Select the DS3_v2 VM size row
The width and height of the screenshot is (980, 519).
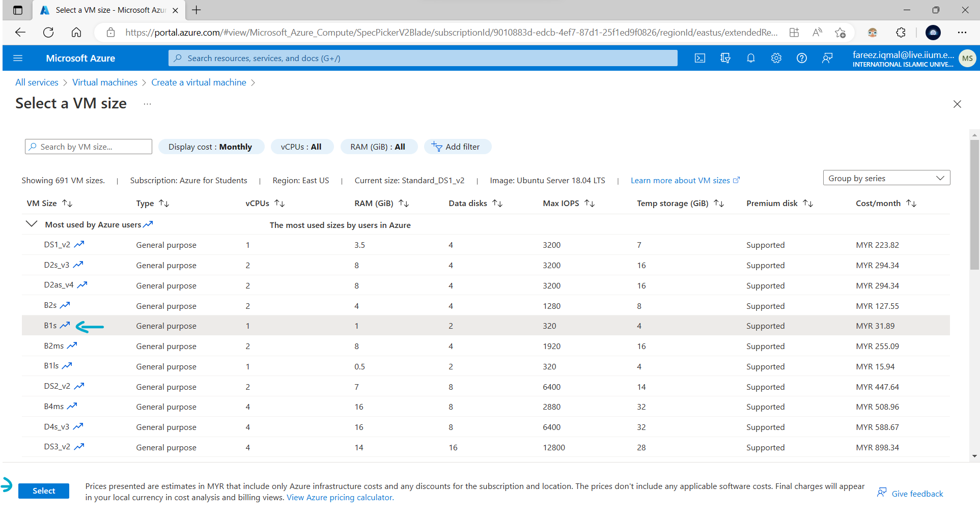click(x=486, y=447)
